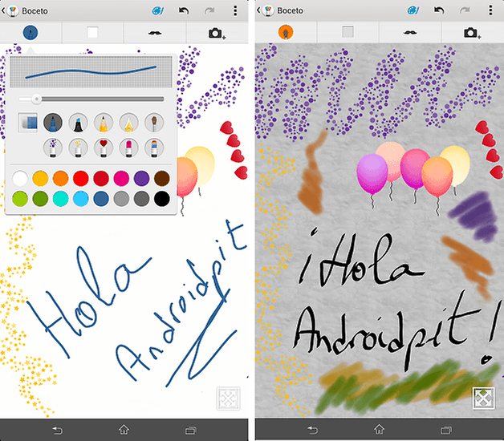Select the eraser tool in the brush panel
This screenshot has width=504, height=441.
(28, 122)
